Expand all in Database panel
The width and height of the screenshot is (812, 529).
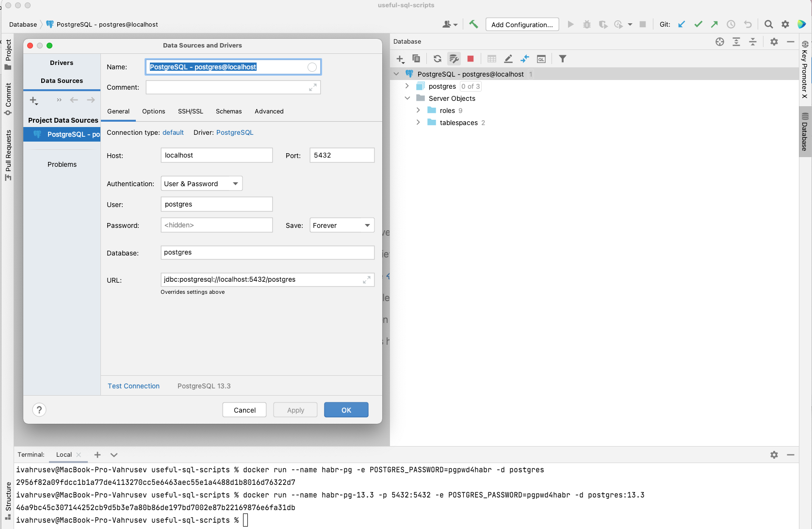pyautogui.click(x=736, y=42)
